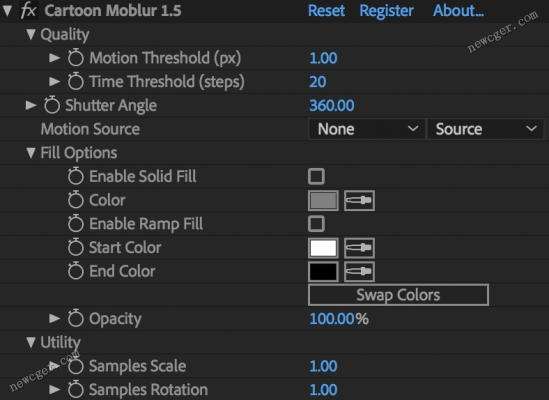The image size is (549, 400).
Task: Collapse the Fill Options group
Action: (x=31, y=153)
